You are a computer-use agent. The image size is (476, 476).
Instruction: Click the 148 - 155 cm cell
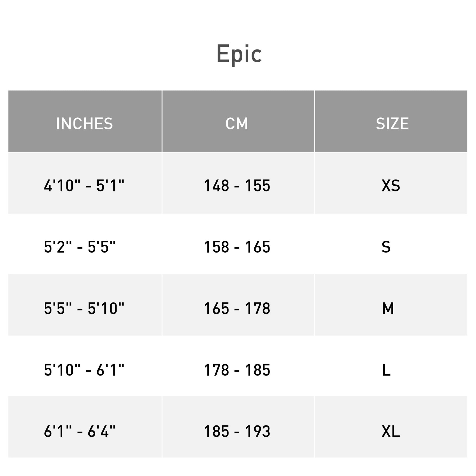pos(237,185)
